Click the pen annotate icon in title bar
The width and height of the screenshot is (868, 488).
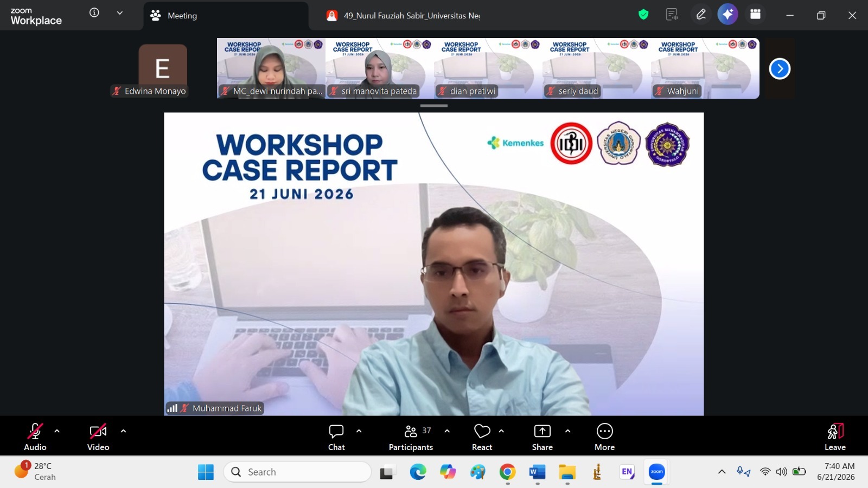click(701, 15)
